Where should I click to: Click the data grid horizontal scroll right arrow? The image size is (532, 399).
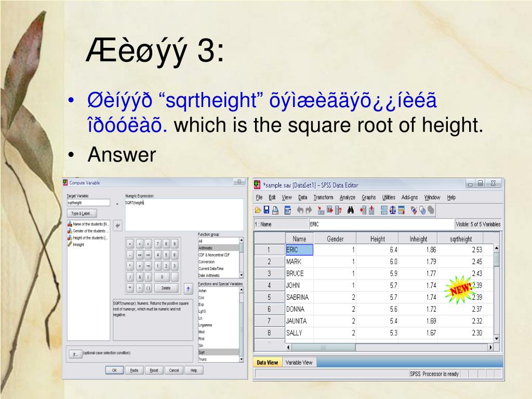click(x=490, y=347)
